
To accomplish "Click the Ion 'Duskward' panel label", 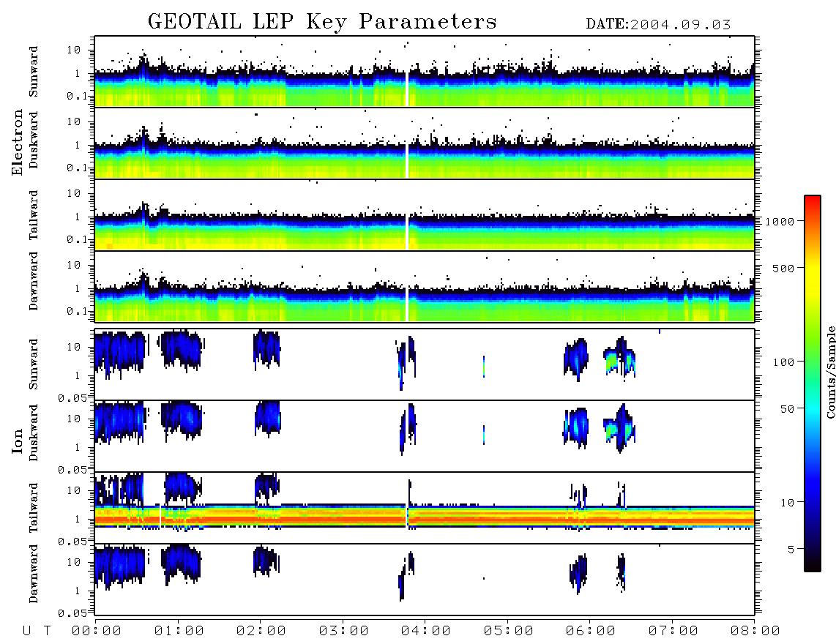I will coord(34,433).
